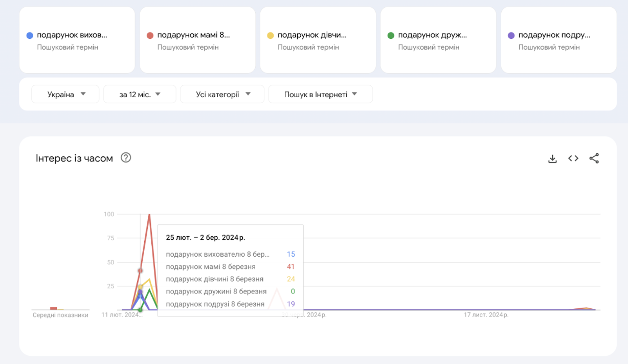The height and width of the screenshot is (364, 628).
Task: Open Усі категорії category dropdown
Action: click(x=222, y=94)
